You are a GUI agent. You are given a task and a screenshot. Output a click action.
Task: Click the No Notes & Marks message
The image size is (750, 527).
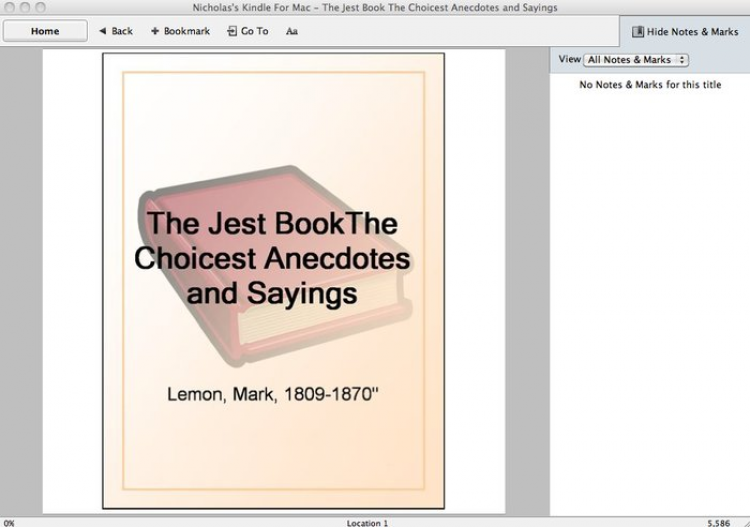click(650, 85)
